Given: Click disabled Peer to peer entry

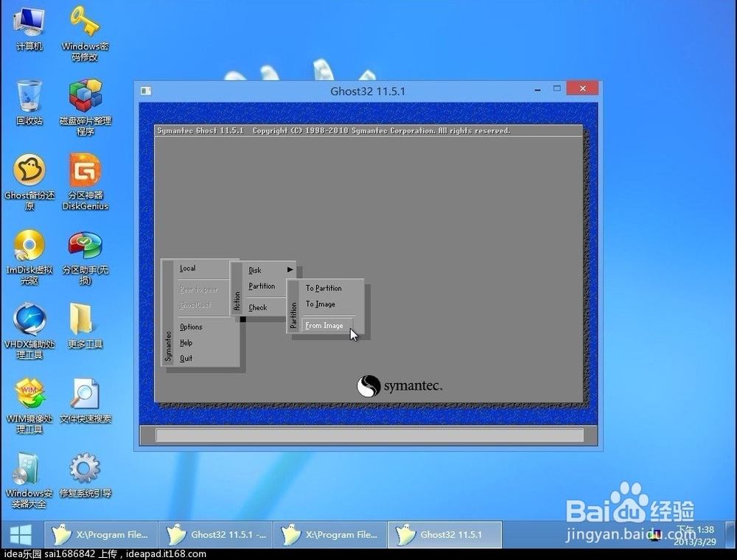Looking at the screenshot, I should (x=198, y=290).
